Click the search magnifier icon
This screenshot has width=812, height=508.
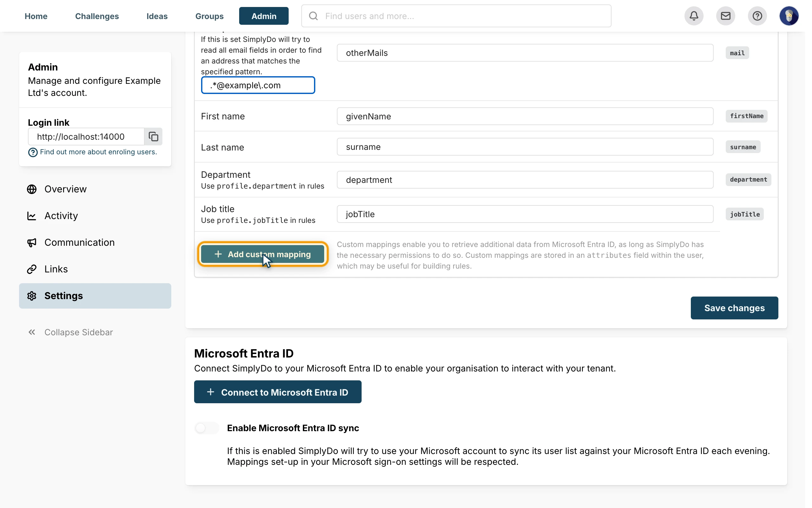click(313, 16)
